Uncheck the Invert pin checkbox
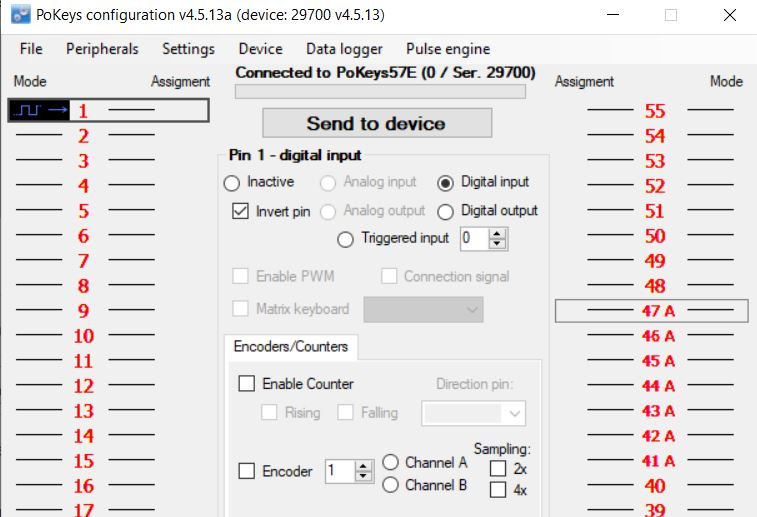The height and width of the screenshot is (517, 757). (x=240, y=211)
